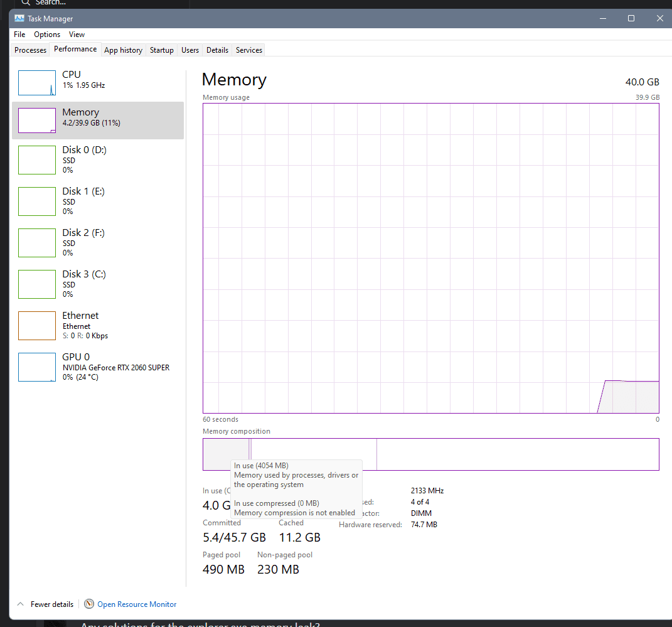Switch to the Services tab
672x627 pixels.
[249, 50]
